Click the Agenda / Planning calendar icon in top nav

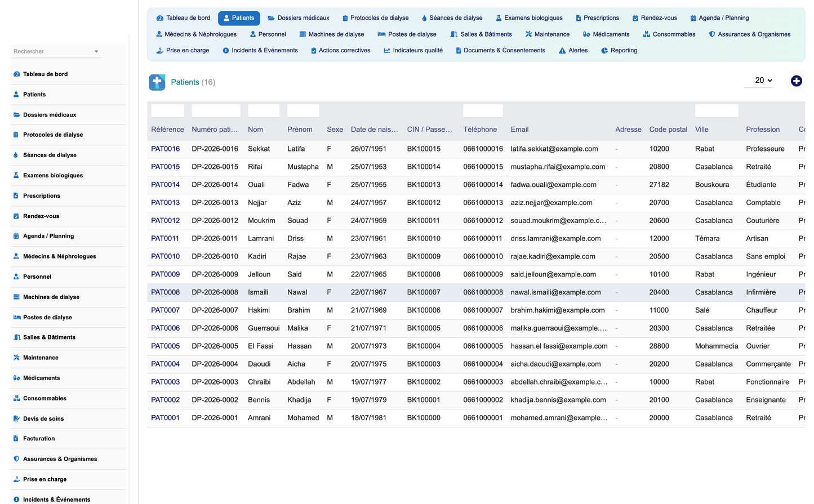[693, 18]
